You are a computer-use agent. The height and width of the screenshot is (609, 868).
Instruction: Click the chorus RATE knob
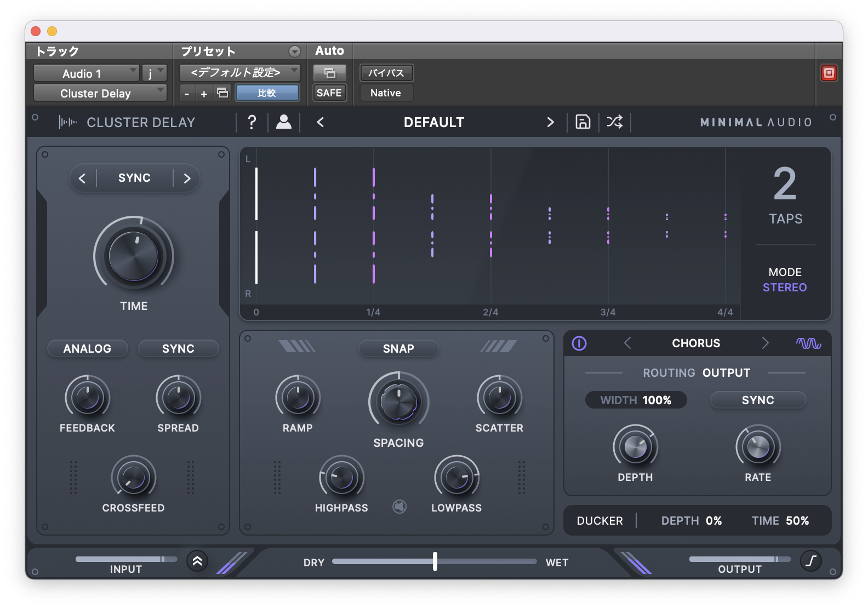[758, 447]
